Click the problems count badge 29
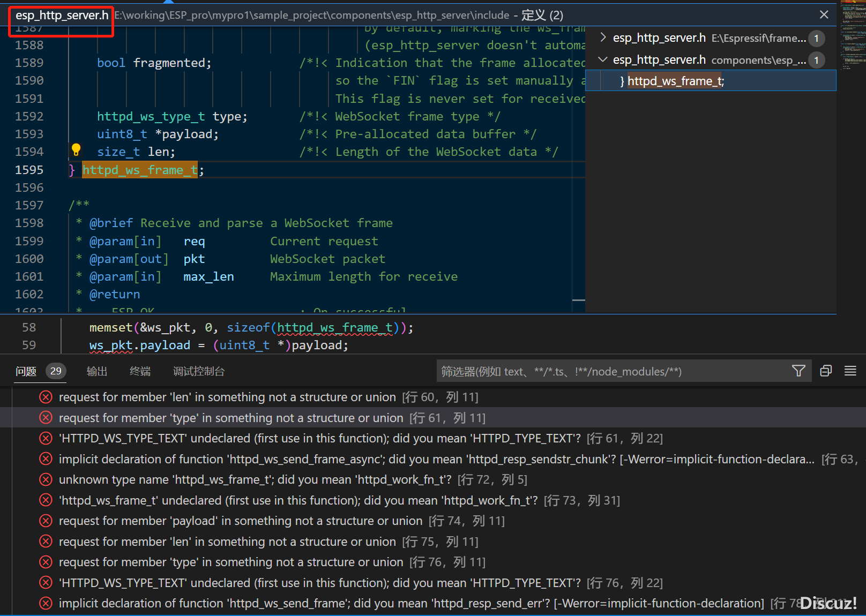Screen dimensions: 866x616 (56, 371)
